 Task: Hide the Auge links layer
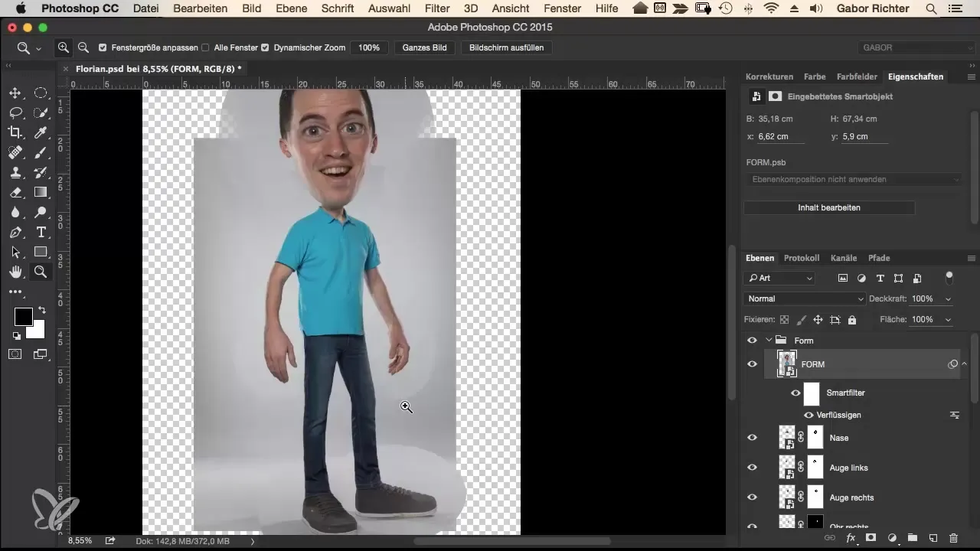(x=752, y=468)
